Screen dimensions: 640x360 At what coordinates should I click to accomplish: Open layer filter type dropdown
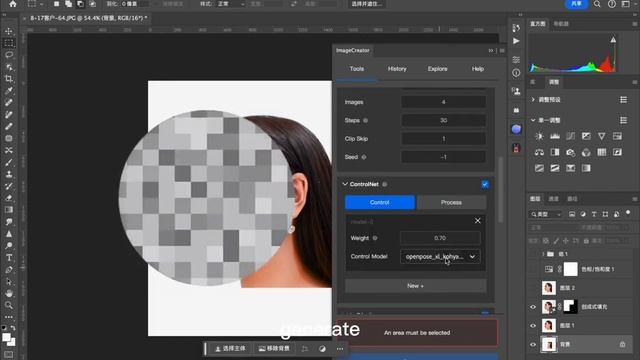tap(546, 214)
